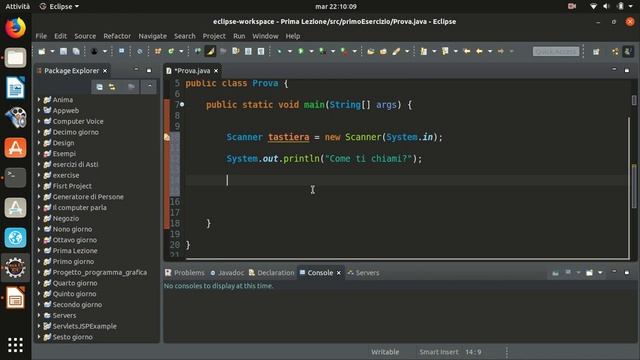Open the New file dropdown arrow

click(52, 51)
